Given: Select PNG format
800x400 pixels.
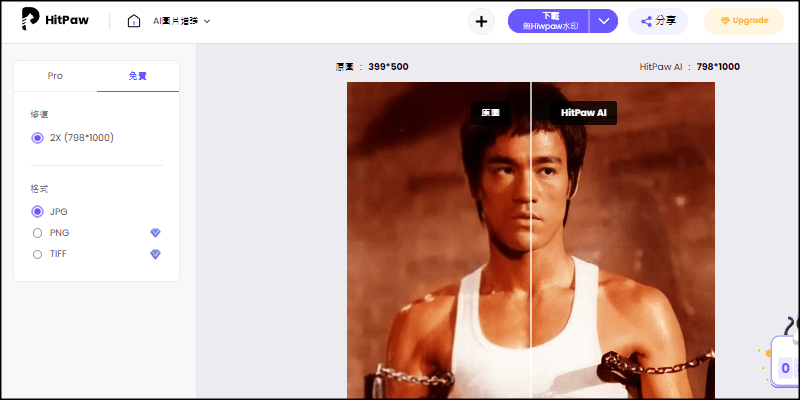Looking at the screenshot, I should [51, 233].
